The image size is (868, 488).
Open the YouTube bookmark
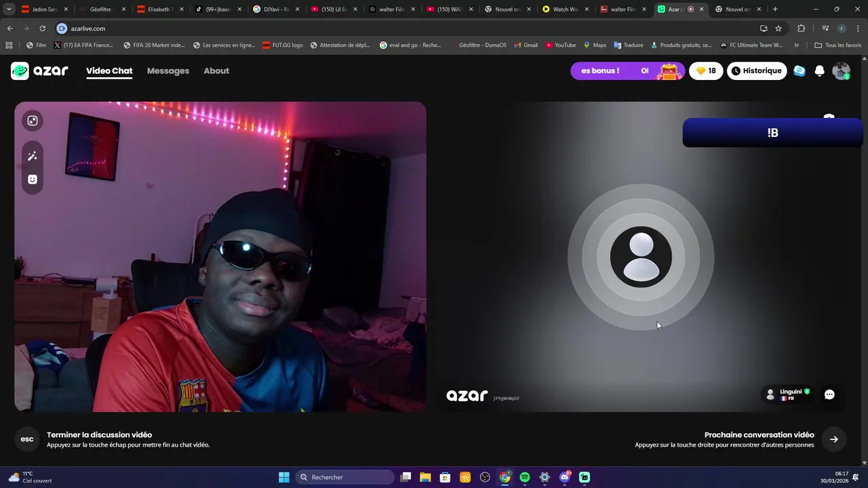[561, 45]
